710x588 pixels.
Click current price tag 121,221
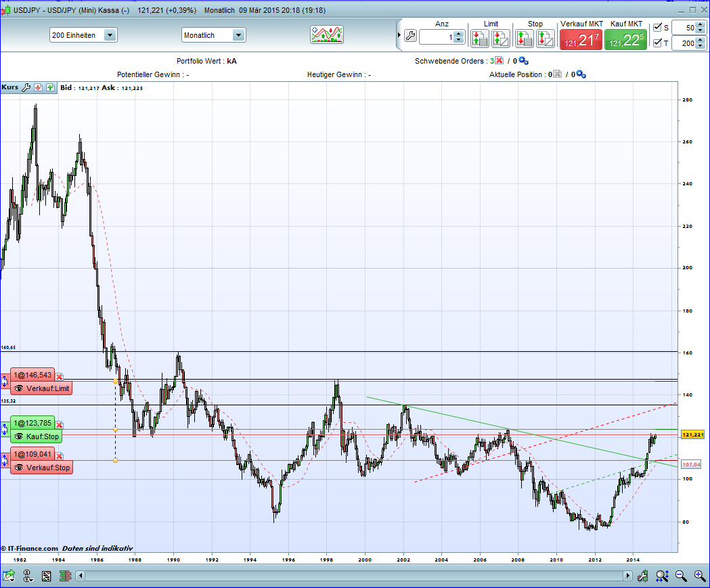tap(693, 434)
